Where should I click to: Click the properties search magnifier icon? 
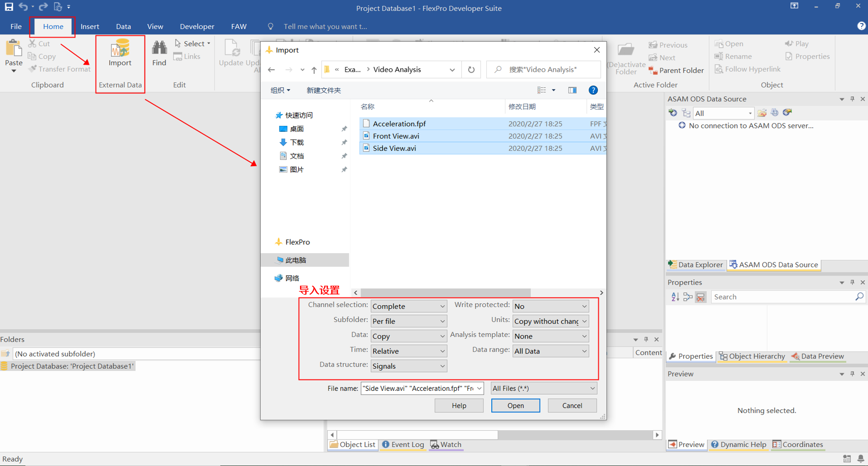859,297
